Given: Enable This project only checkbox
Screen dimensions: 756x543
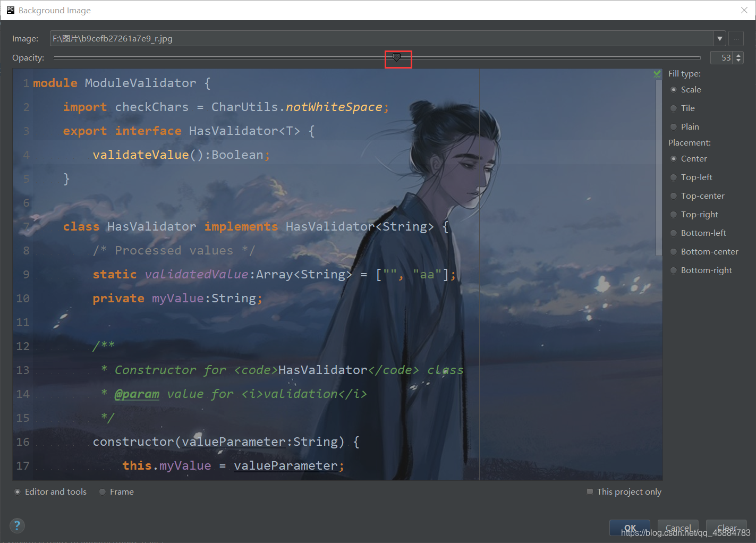Looking at the screenshot, I should coord(624,492).
